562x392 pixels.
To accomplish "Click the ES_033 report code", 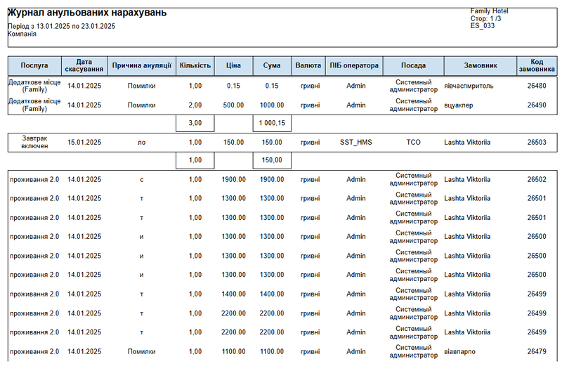I will tap(482, 26).
